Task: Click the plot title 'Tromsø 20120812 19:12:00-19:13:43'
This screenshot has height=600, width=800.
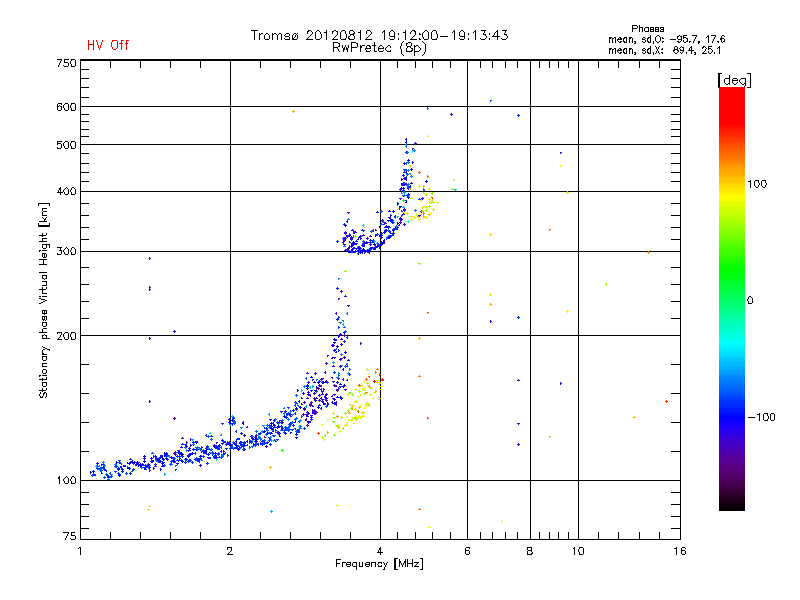Action: point(379,35)
